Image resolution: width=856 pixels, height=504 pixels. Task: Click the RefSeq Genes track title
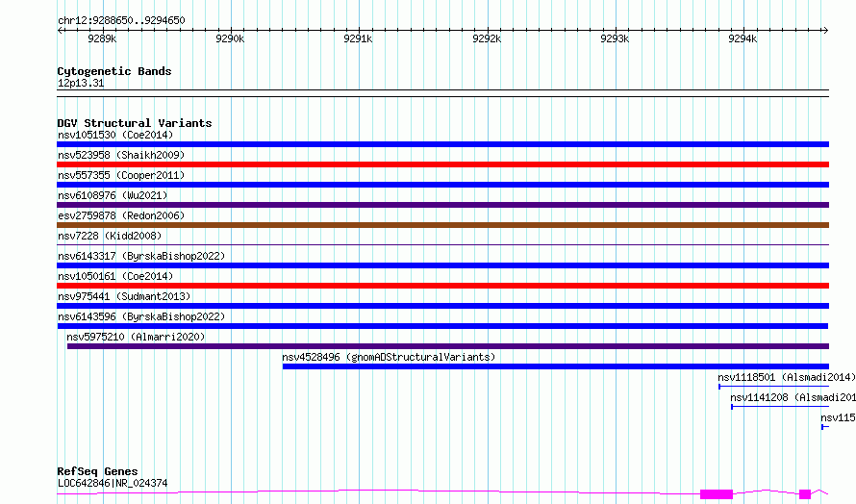(x=97, y=471)
